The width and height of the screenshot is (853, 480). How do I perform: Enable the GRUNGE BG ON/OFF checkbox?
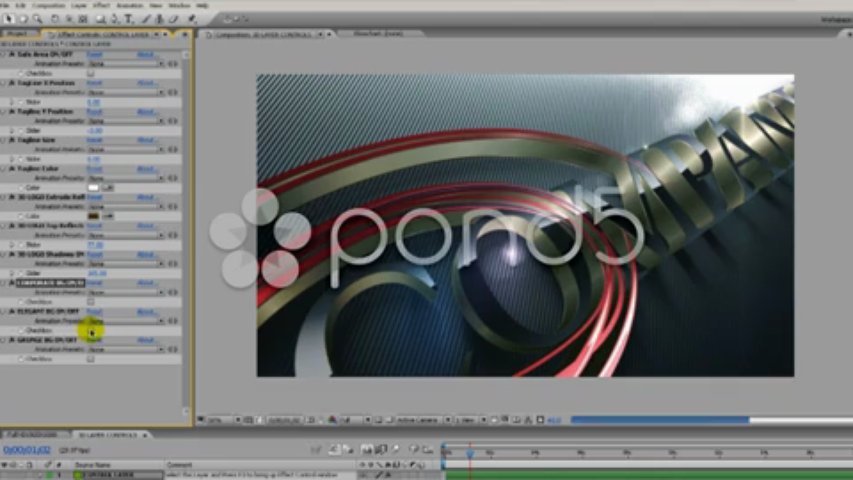tap(91, 359)
